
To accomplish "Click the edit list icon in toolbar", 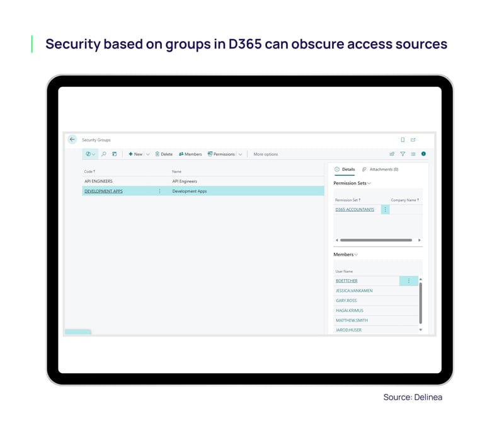I will [x=115, y=154].
